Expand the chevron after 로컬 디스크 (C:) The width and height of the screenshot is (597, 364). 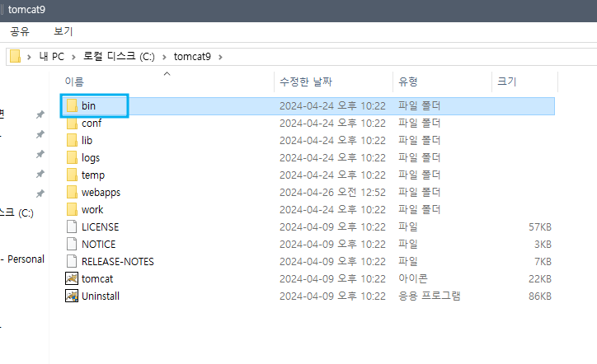[x=164, y=57]
